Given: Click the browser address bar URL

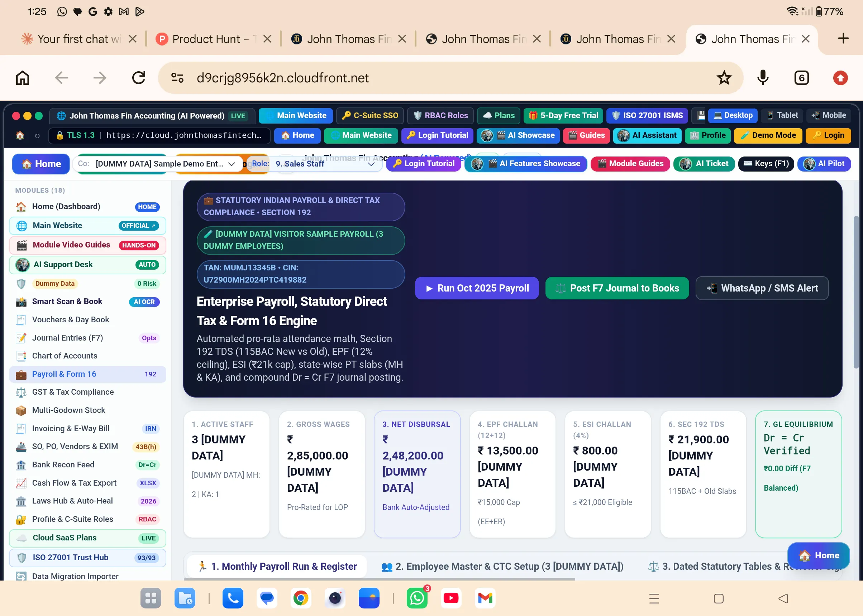Looking at the screenshot, I should (x=283, y=78).
